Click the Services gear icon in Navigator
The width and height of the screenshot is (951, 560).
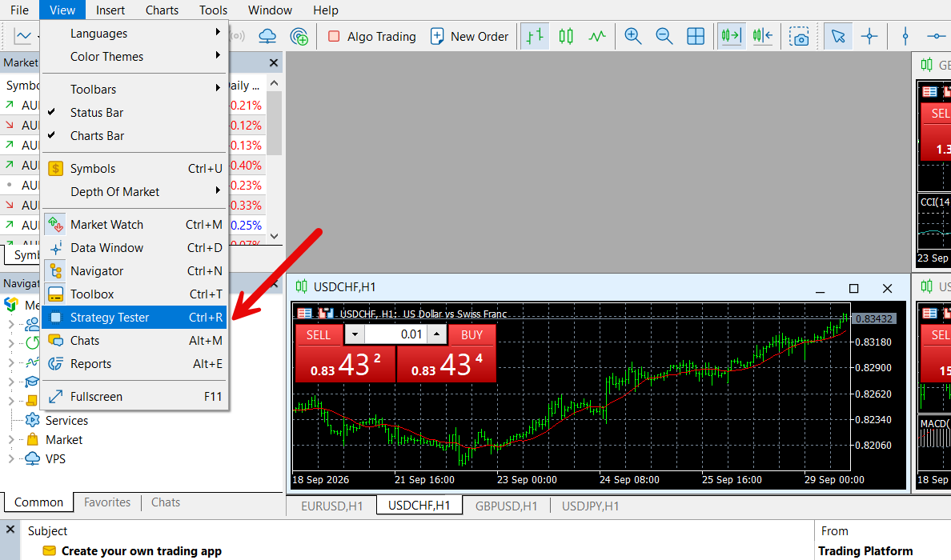[33, 420]
